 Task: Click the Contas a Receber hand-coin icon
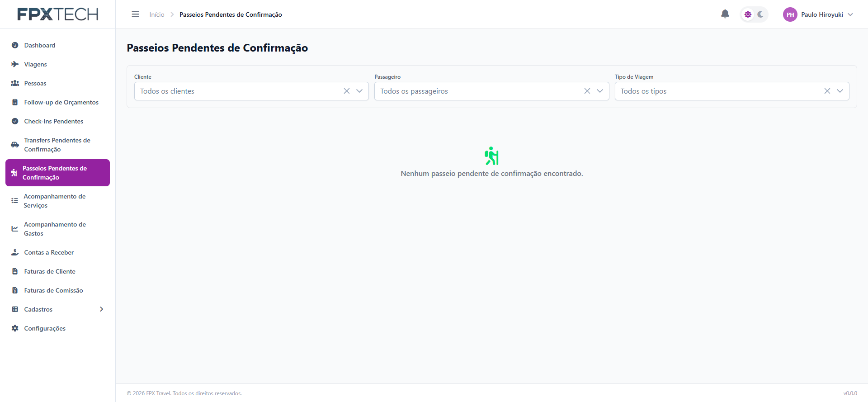tap(15, 252)
